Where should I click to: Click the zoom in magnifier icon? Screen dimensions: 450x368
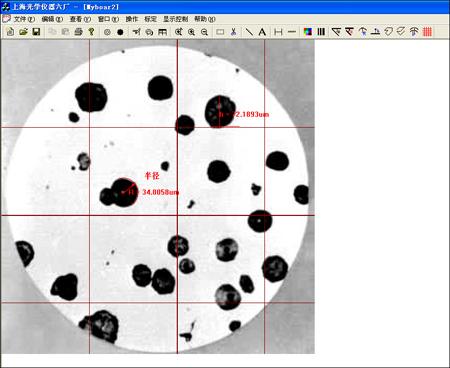click(x=192, y=32)
